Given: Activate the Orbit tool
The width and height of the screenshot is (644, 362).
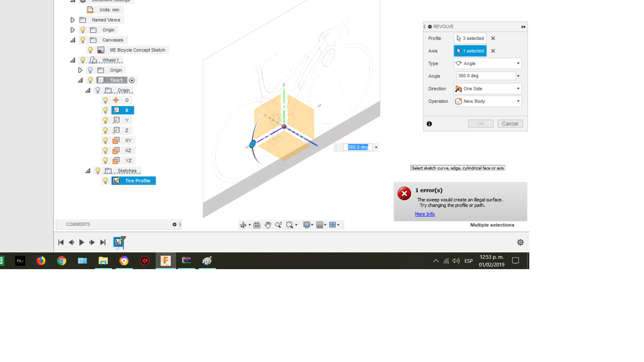Looking at the screenshot, I should [244, 225].
